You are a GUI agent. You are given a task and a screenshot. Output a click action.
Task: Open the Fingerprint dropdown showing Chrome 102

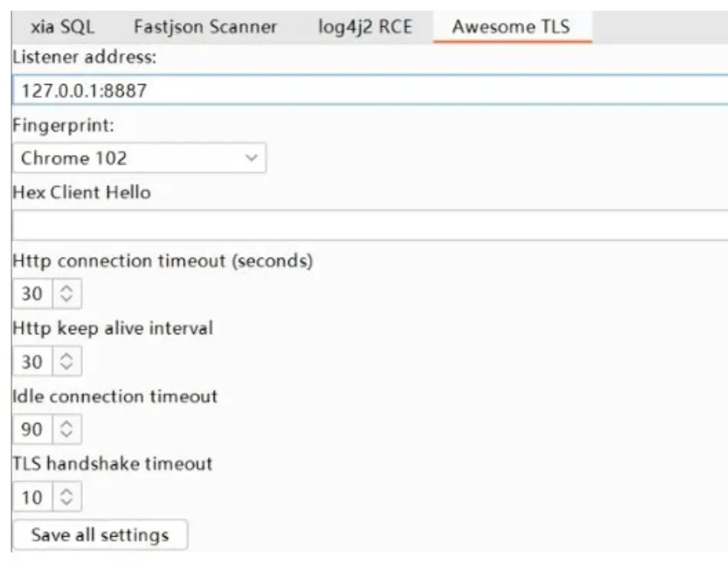(x=139, y=158)
